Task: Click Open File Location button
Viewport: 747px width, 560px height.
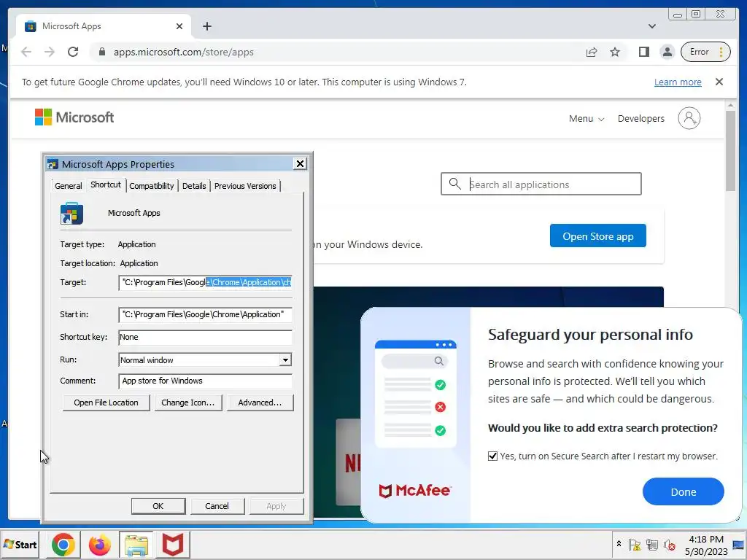Action: click(x=106, y=402)
